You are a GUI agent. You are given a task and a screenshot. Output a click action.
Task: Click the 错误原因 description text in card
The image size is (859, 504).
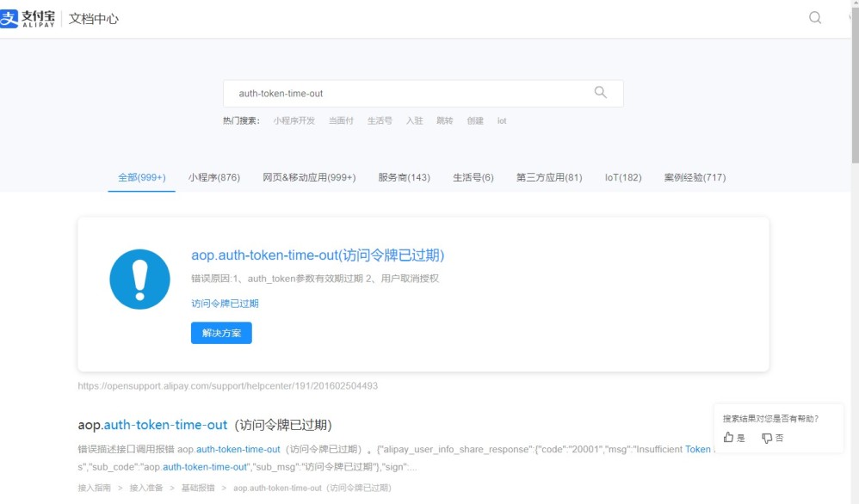[x=315, y=279]
